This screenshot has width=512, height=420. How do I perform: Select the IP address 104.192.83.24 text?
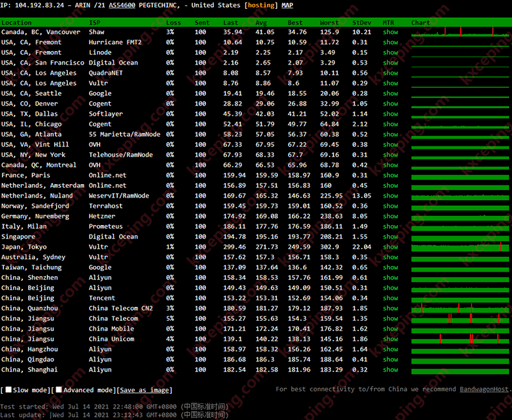[40, 5]
